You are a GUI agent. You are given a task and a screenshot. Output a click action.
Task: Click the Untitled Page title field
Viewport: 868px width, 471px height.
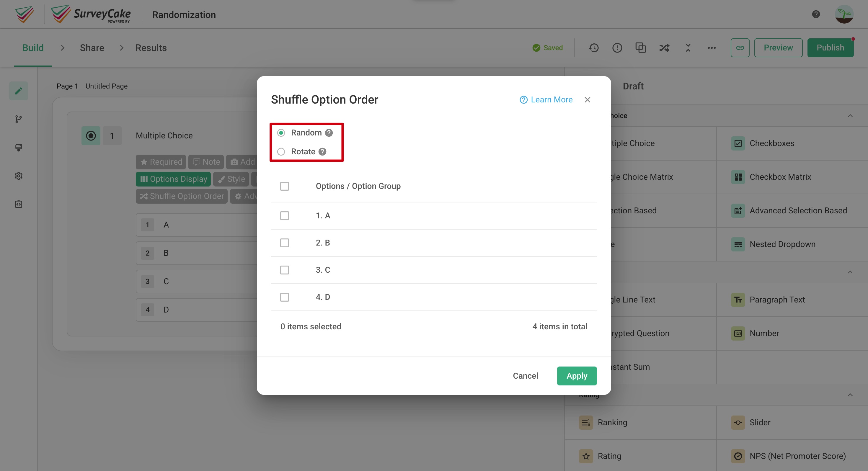(107, 86)
